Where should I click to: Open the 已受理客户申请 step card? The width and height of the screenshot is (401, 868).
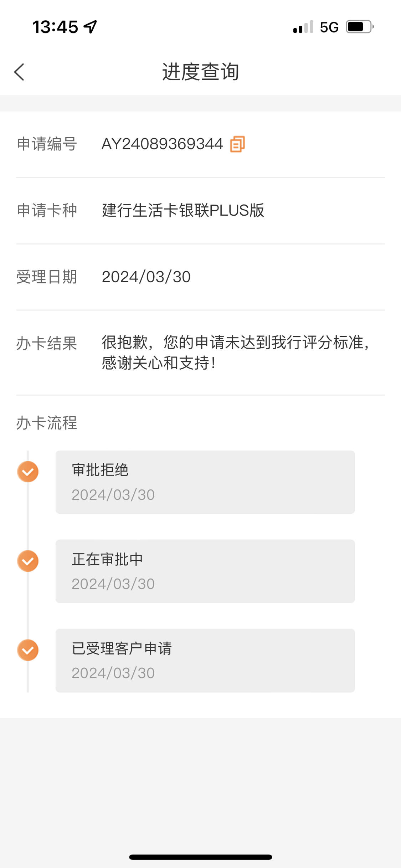click(205, 661)
